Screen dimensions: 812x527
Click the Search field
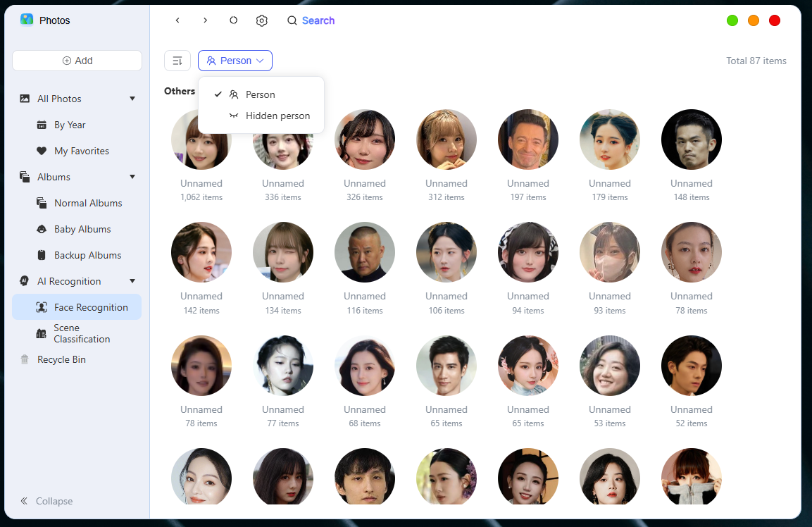311,20
